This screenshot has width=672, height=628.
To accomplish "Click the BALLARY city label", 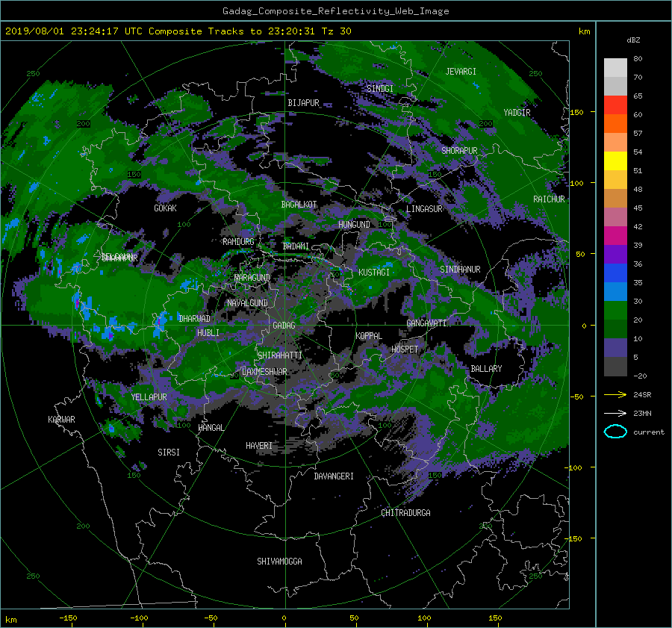I will coord(486,369).
